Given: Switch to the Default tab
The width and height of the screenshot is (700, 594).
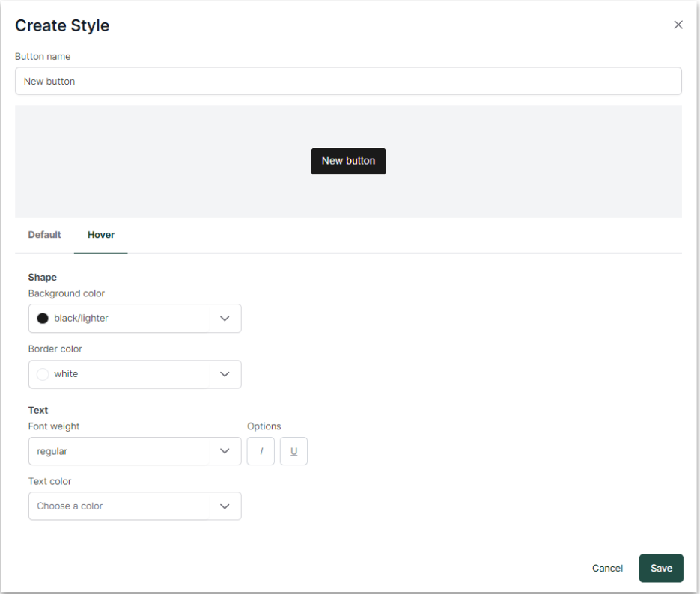Looking at the screenshot, I should (44, 235).
